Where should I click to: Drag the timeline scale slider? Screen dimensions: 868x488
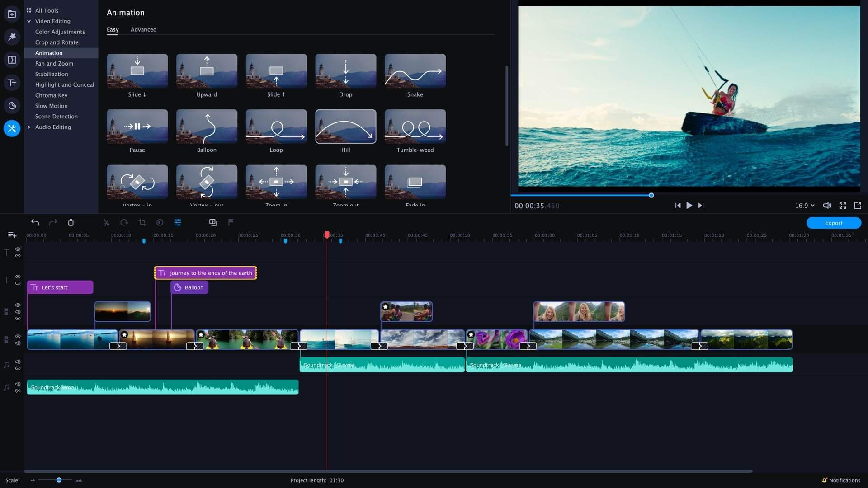[x=59, y=480]
